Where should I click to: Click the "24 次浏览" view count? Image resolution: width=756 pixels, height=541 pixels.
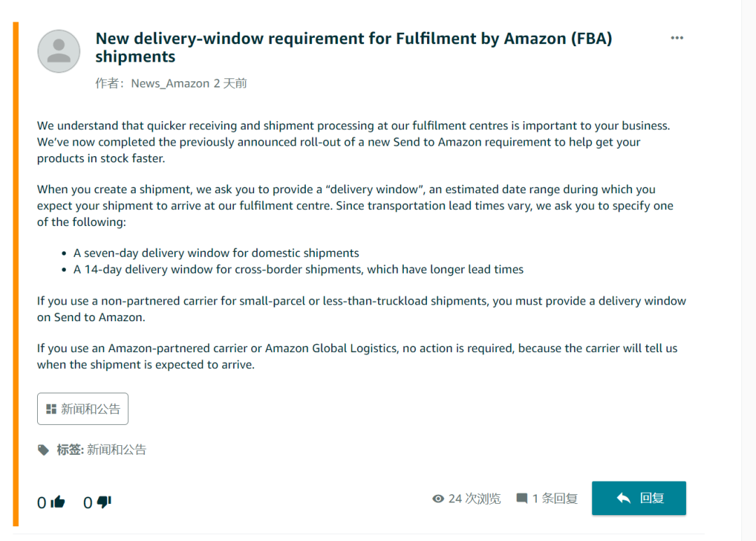474,498
